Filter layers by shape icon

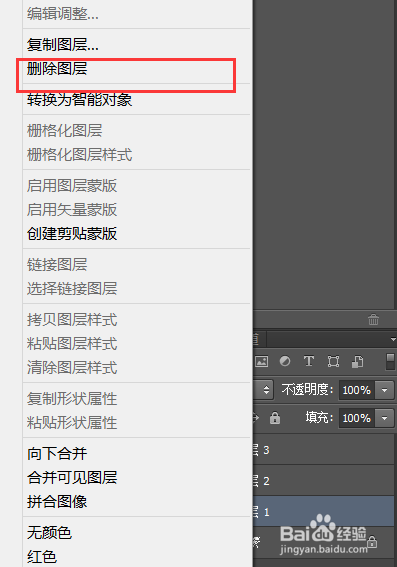coord(333,361)
